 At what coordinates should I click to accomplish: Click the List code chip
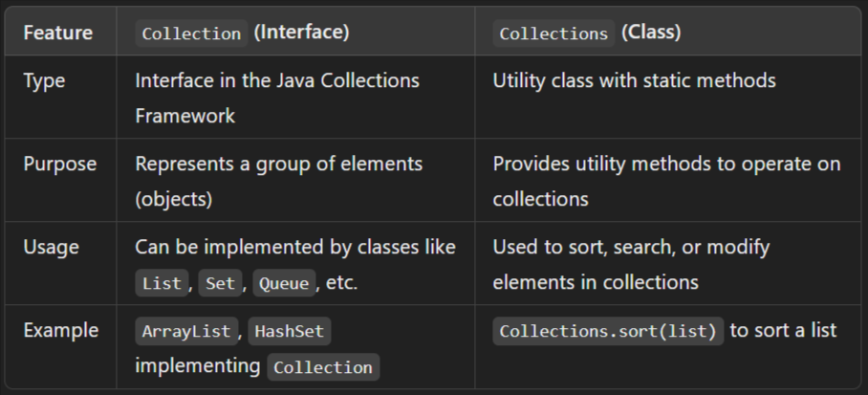click(161, 284)
